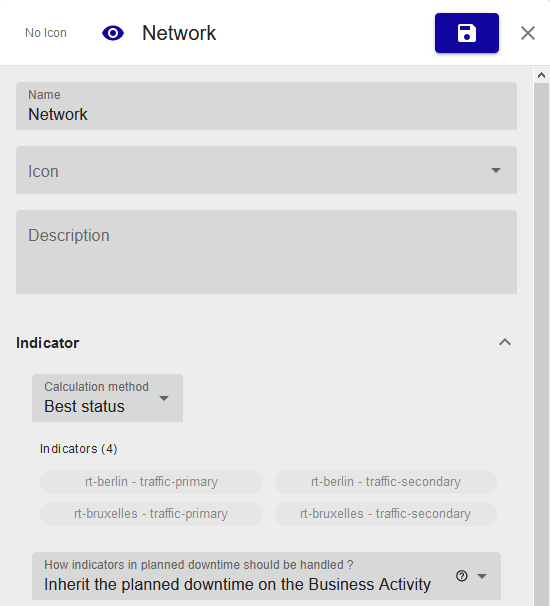
Task: Click the Network title in header
Action: click(179, 33)
